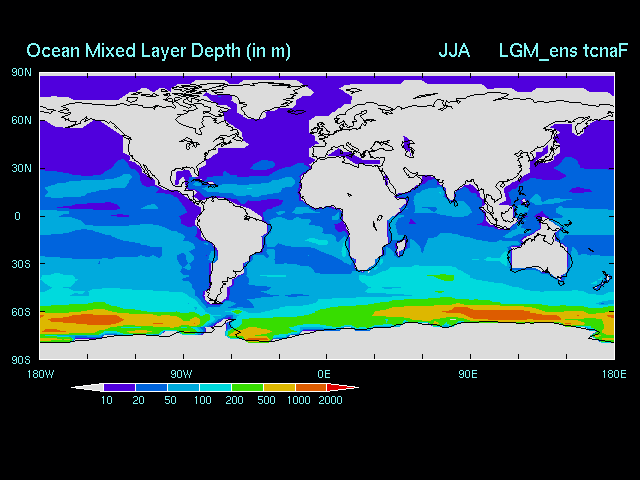The image size is (640, 480).
Task: Click the 0E longitude label
Action: click(324, 374)
